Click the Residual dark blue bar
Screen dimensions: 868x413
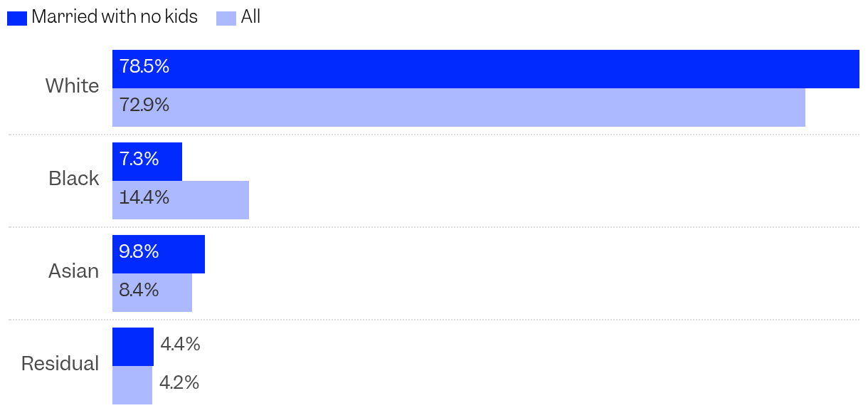pos(133,347)
